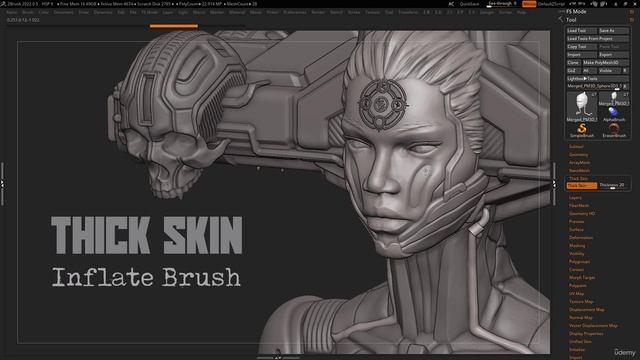Open the Material menu
640x360 pixels.
point(237,12)
